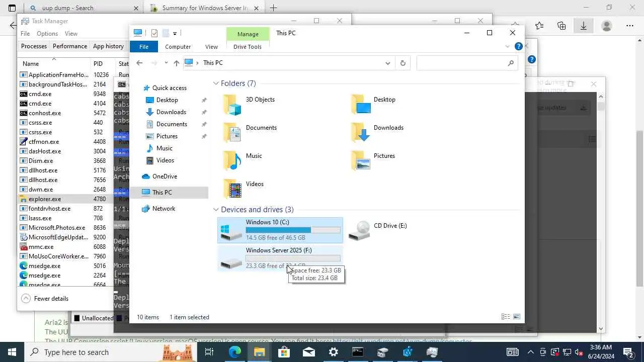The width and height of the screenshot is (644, 362).
Task: Open File Explorer help icon
Action: tap(518, 46)
